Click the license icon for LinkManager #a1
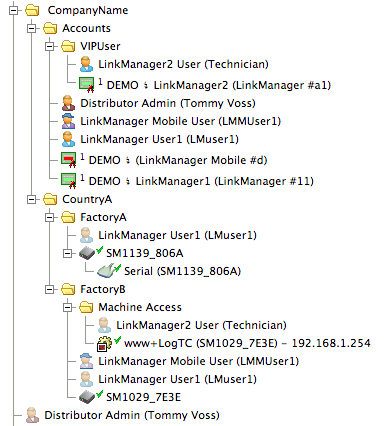The image size is (391, 426). pos(87,84)
